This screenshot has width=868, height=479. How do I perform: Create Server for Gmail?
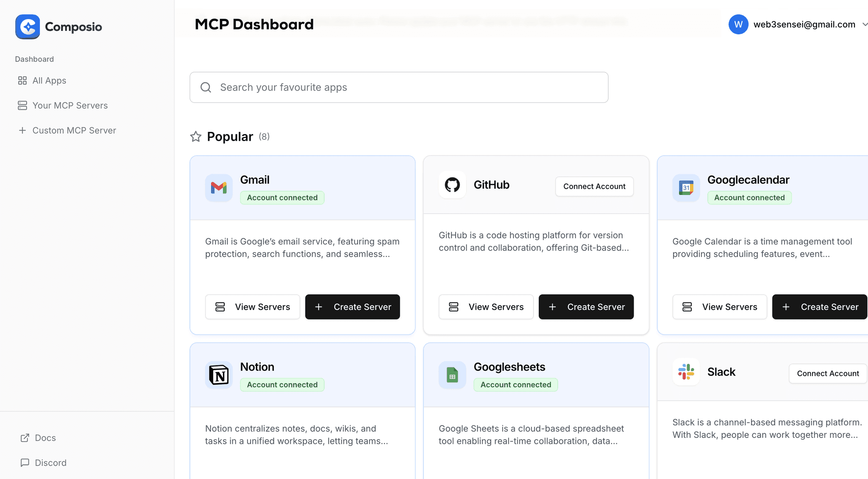click(352, 306)
